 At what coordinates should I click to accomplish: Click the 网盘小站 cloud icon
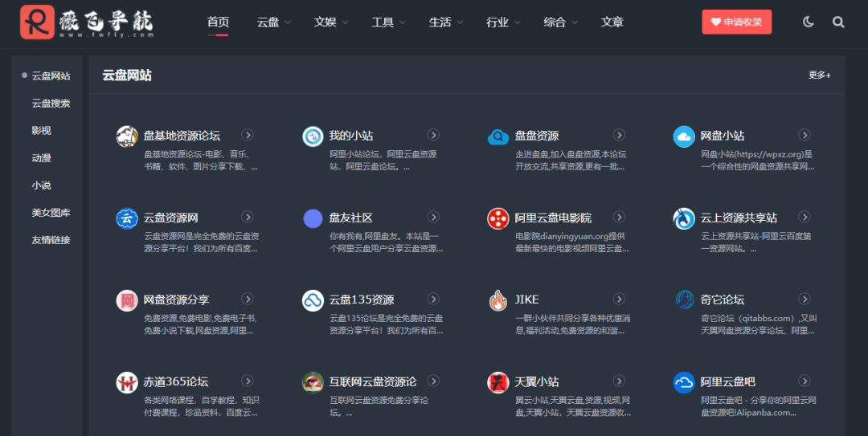click(684, 137)
